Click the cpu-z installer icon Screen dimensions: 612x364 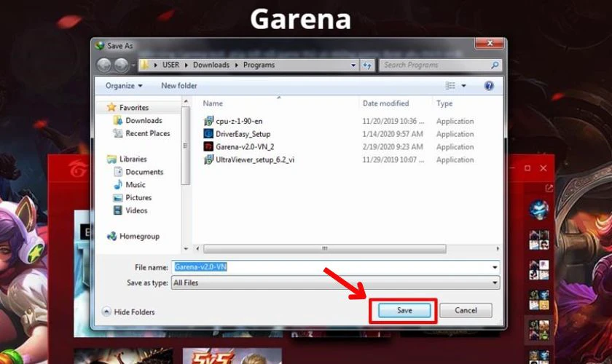(208, 121)
